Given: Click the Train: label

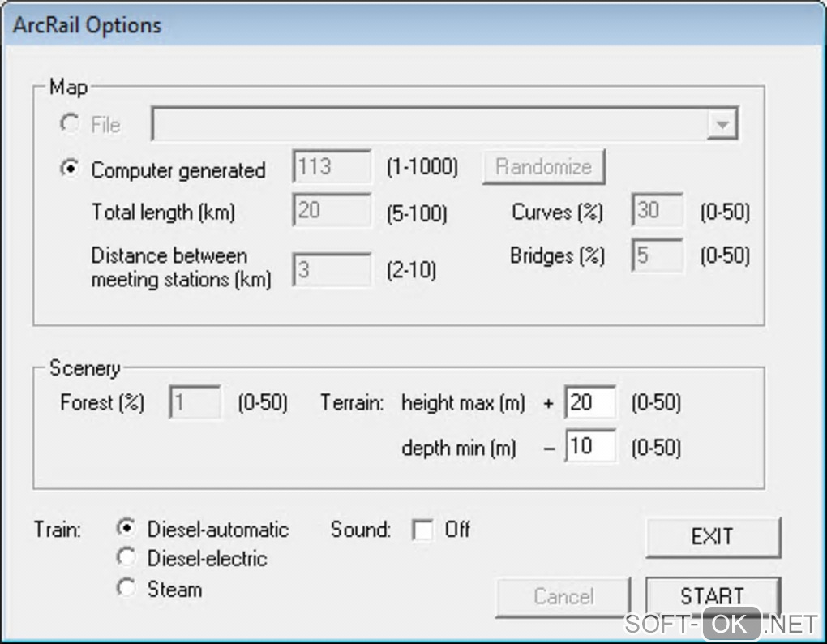Looking at the screenshot, I should tap(58, 529).
